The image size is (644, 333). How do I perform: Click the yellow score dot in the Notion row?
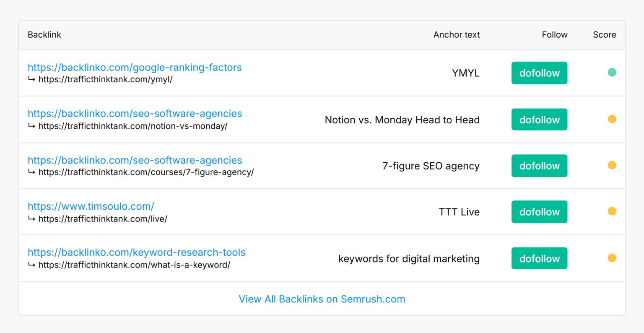612,119
